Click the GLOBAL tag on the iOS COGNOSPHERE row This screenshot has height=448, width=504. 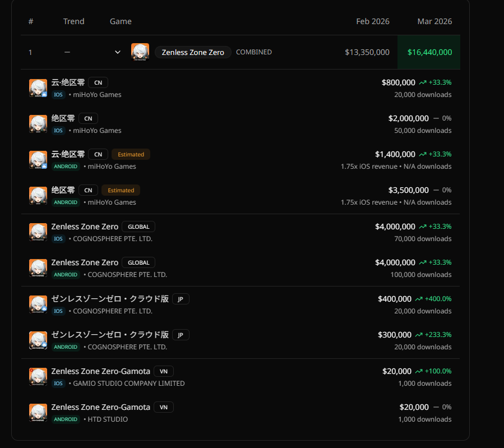[138, 227]
